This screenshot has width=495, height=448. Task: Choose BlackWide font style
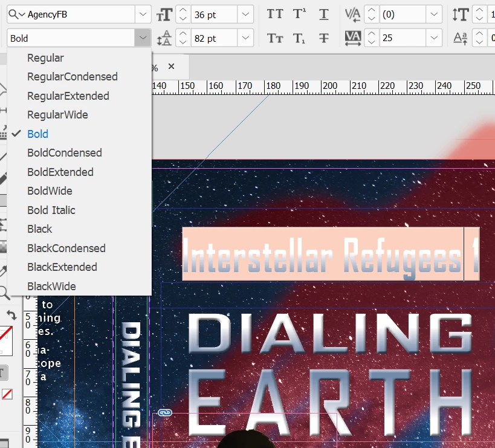click(79, 286)
